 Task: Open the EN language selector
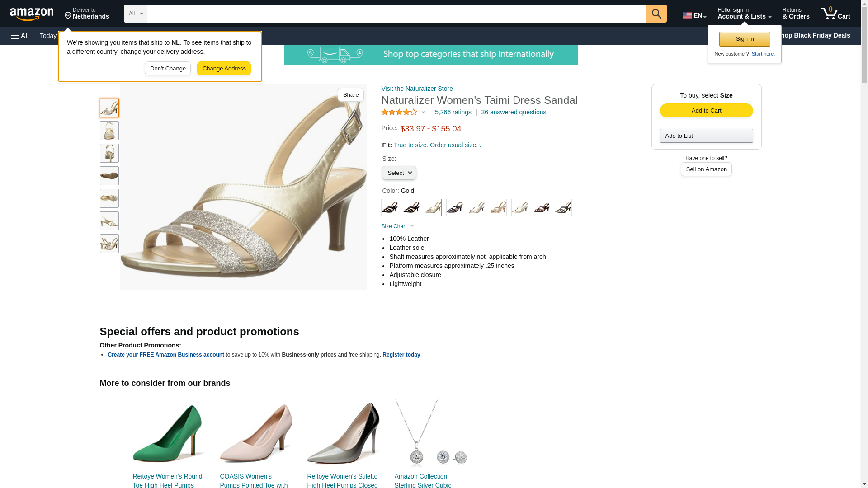(x=694, y=15)
